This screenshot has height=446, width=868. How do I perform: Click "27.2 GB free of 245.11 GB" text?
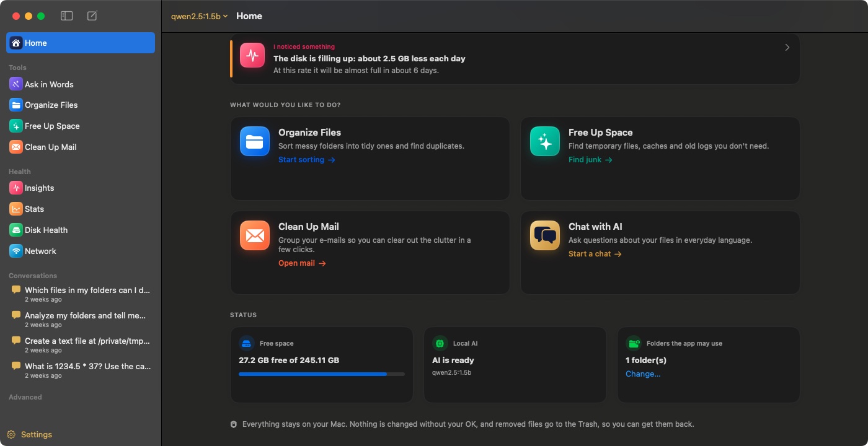(289, 360)
